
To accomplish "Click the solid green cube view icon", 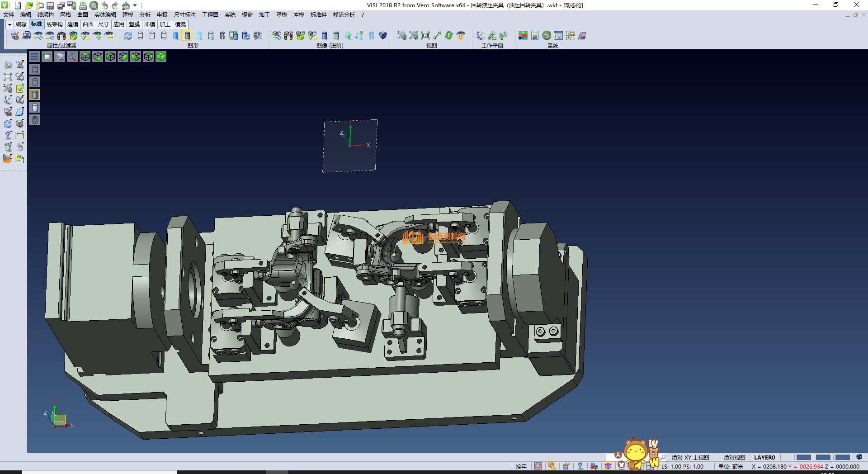I will tap(161, 57).
